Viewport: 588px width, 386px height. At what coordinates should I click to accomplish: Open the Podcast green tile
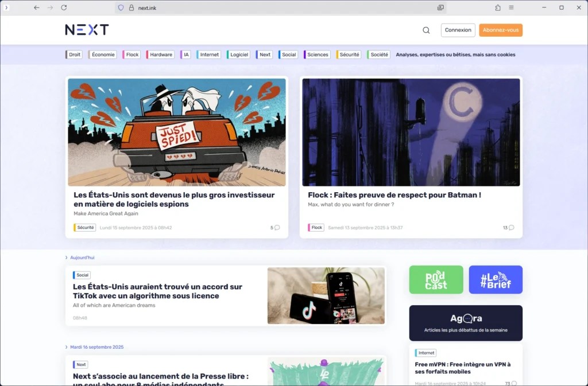[x=436, y=280]
